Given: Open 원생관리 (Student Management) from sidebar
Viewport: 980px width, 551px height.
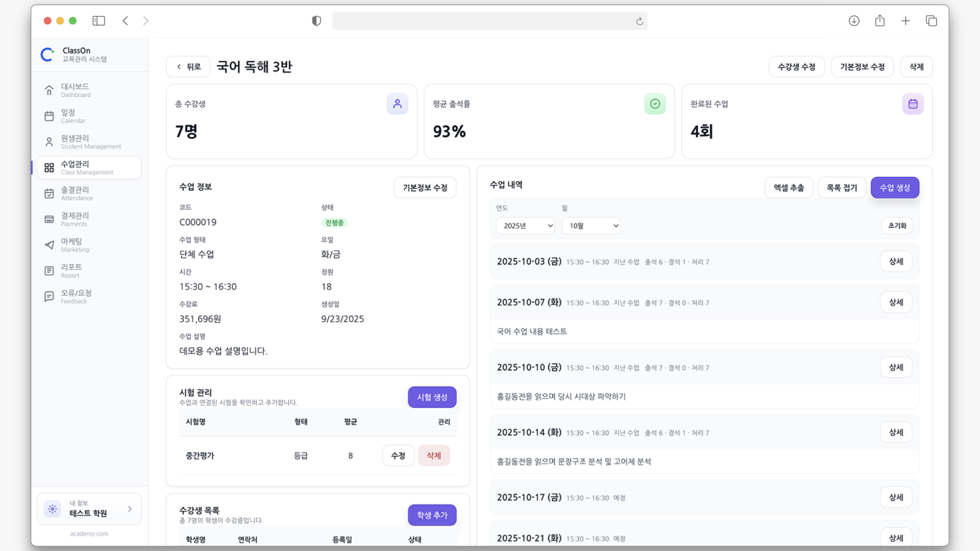Looking at the screenshot, I should pyautogui.click(x=49, y=142).
